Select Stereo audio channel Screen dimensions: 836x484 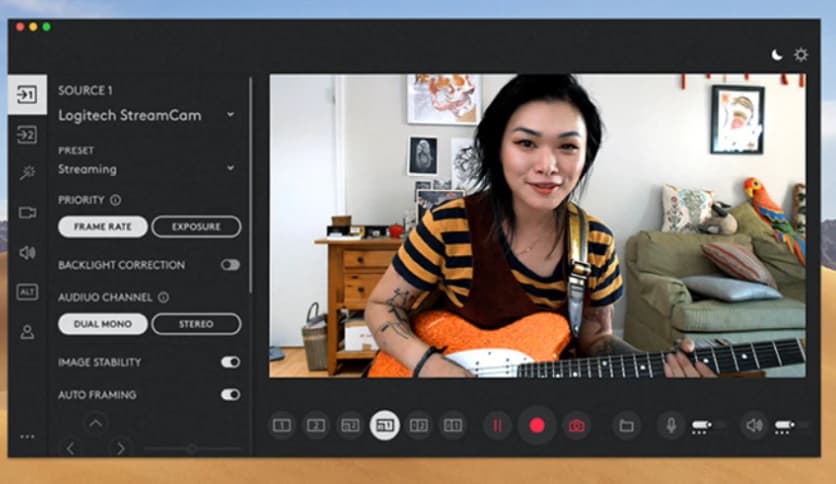(x=196, y=324)
